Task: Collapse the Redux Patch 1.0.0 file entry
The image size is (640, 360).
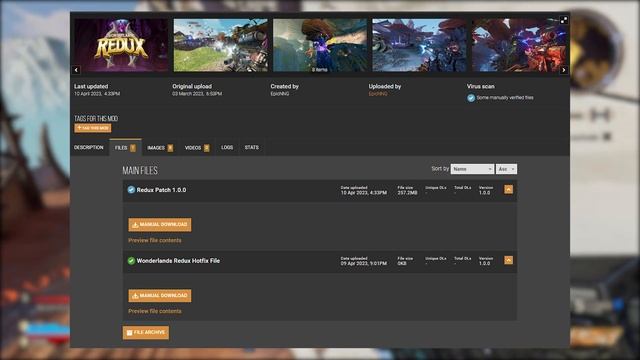Action: pyautogui.click(x=508, y=190)
